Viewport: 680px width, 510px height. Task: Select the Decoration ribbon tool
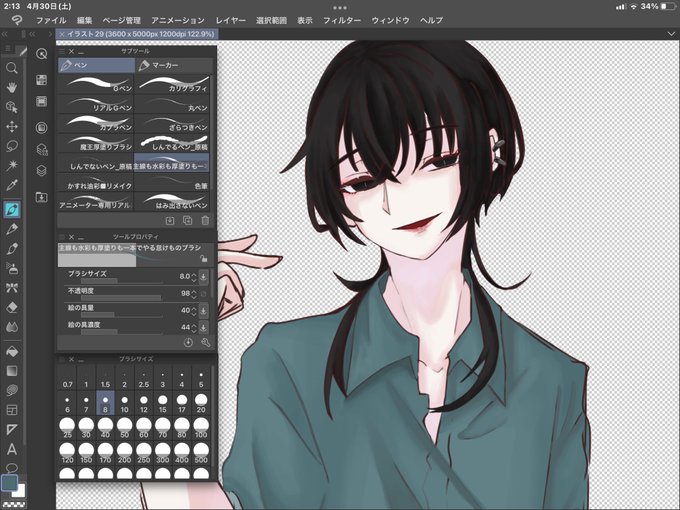[x=12, y=288]
